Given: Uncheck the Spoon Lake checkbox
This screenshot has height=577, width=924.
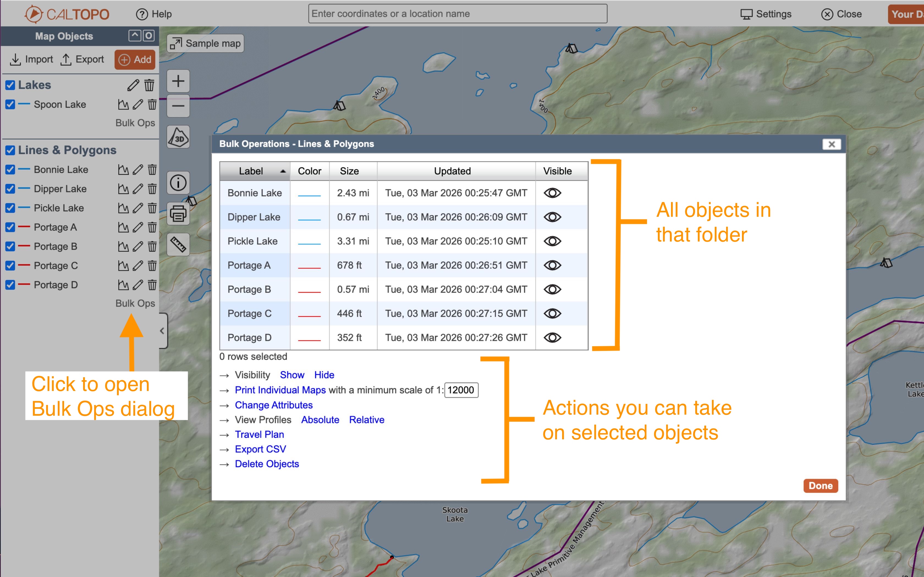Looking at the screenshot, I should coord(10,104).
